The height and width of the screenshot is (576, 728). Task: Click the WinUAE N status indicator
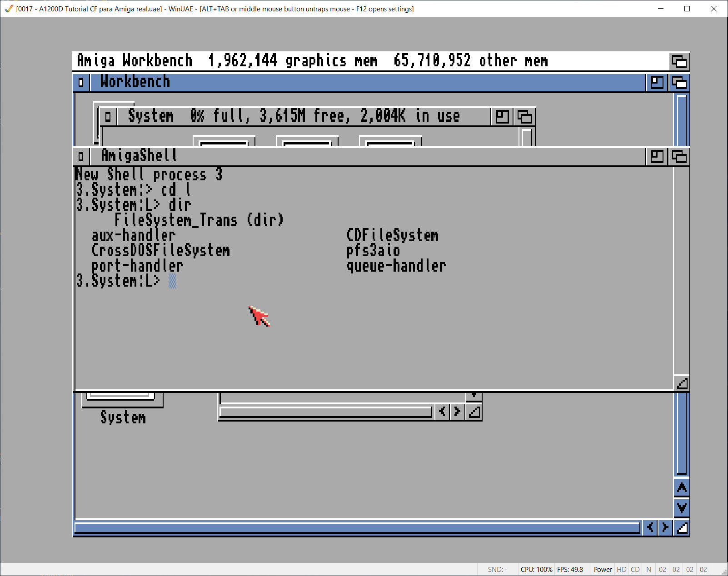tap(648, 570)
